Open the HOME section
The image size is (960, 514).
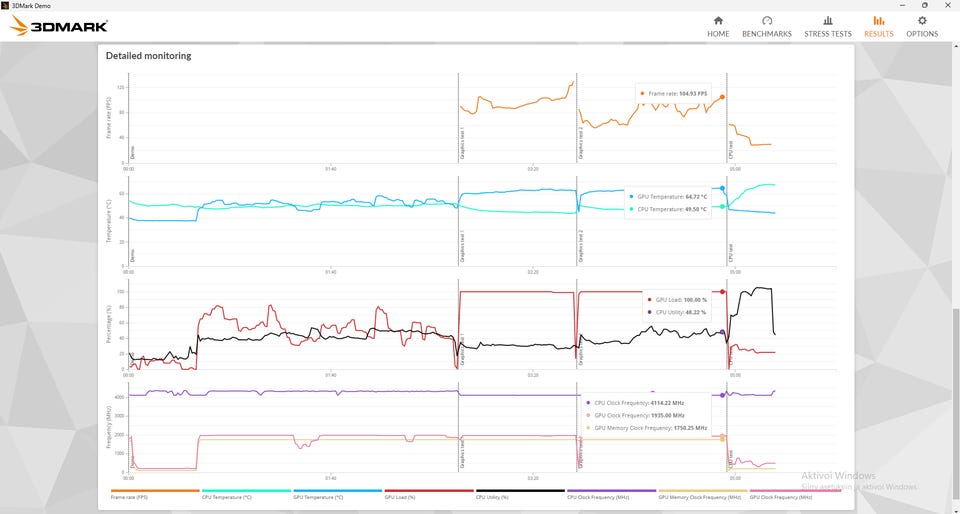(718, 27)
